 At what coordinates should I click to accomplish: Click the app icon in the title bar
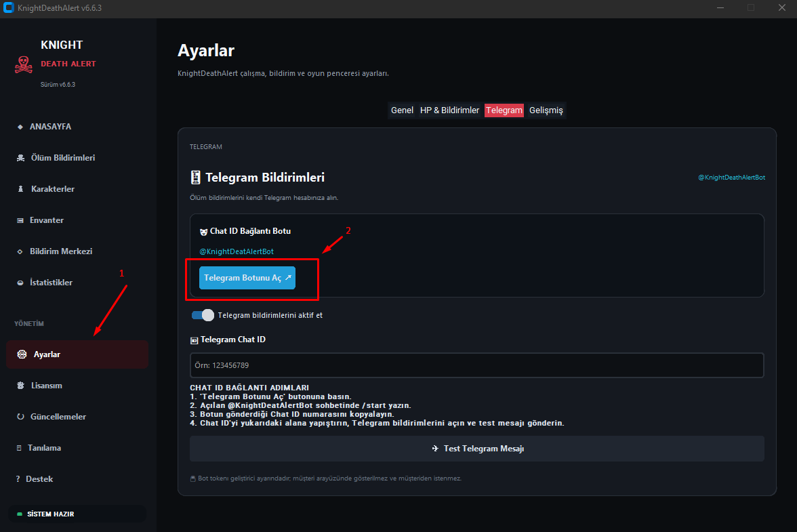coord(8,7)
